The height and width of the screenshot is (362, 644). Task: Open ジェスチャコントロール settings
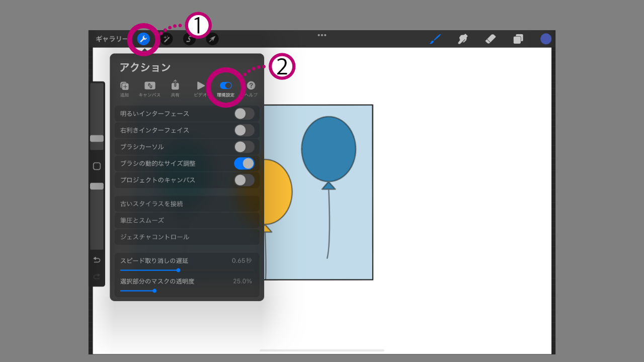click(x=187, y=237)
